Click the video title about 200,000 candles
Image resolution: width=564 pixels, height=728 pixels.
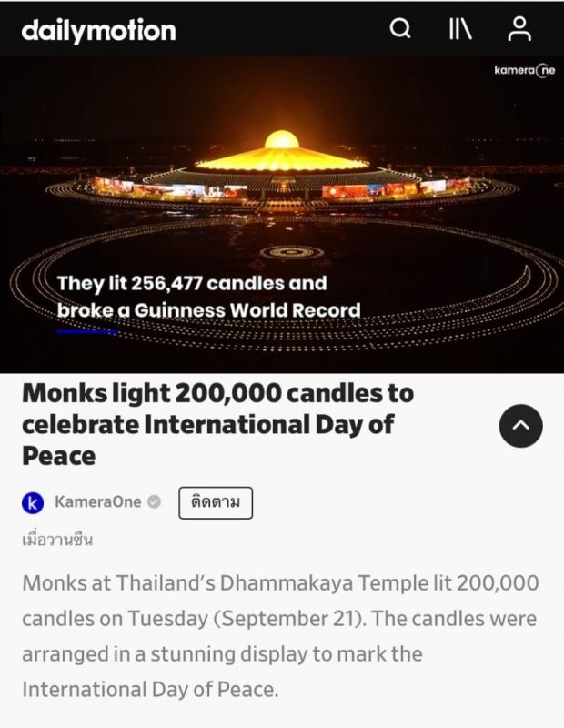pos(218,424)
